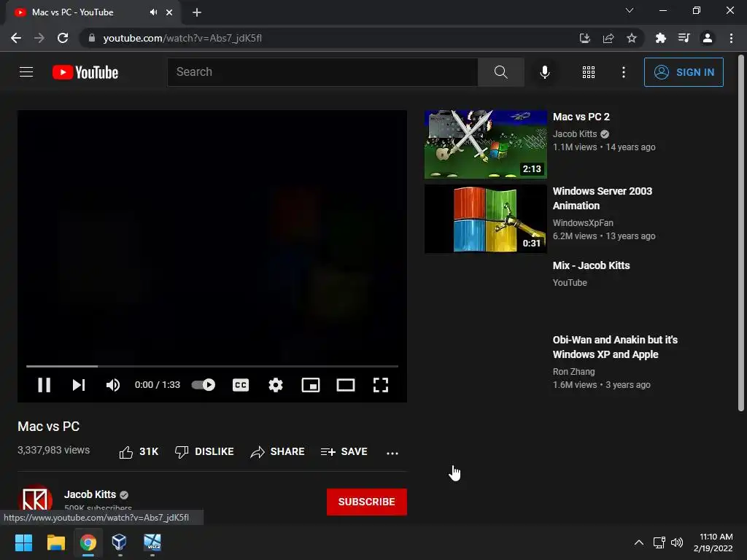Open video player settings gear
747x560 pixels.
pyautogui.click(x=275, y=385)
